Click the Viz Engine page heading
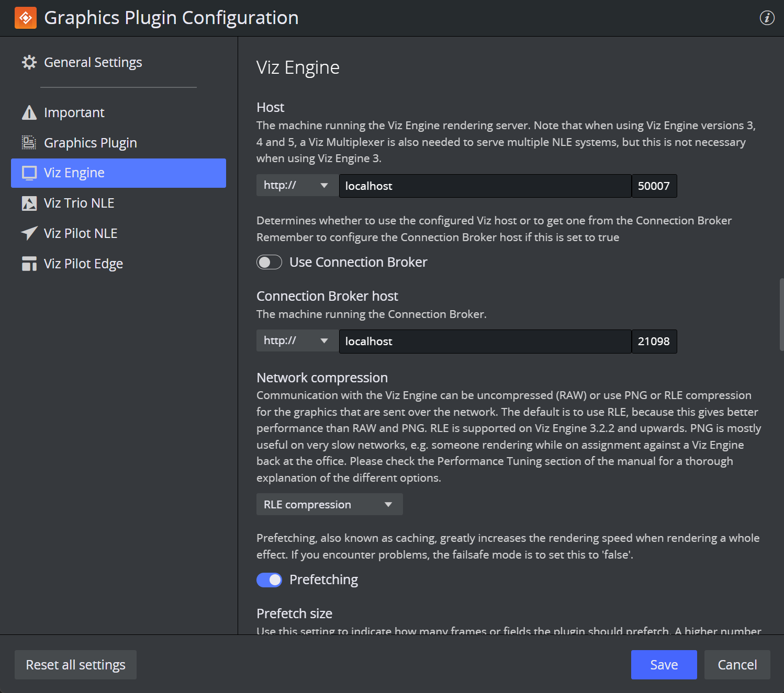The image size is (784, 693). [298, 67]
